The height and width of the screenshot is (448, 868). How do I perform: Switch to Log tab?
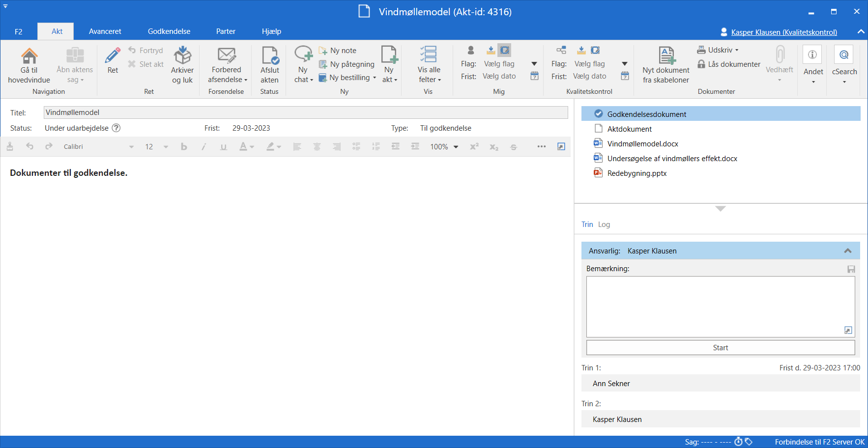pyautogui.click(x=604, y=224)
